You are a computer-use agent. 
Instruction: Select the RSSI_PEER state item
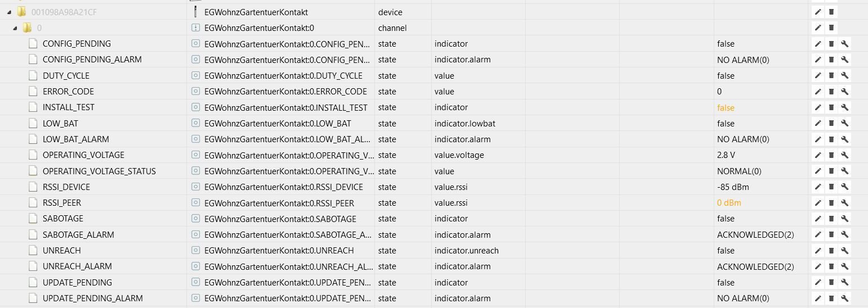[62, 203]
